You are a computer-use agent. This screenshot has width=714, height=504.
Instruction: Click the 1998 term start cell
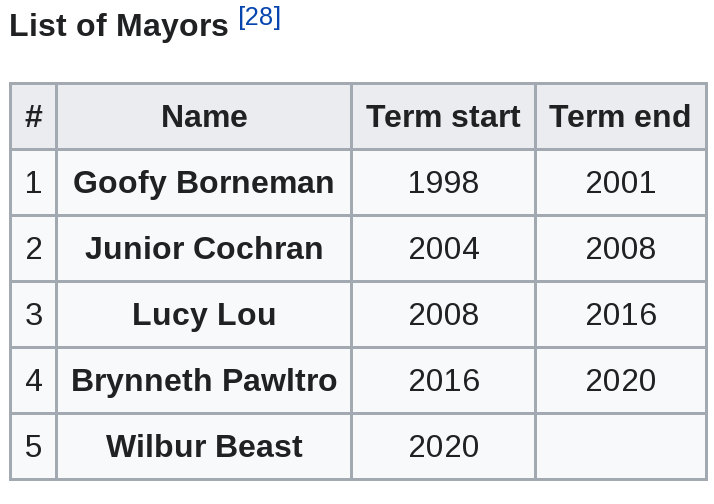[443, 182]
